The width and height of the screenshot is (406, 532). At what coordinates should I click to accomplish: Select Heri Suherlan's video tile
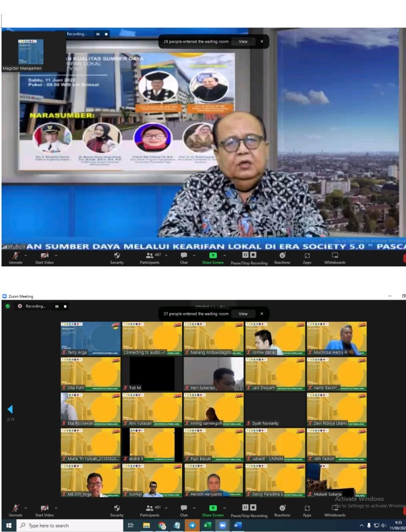214,374
